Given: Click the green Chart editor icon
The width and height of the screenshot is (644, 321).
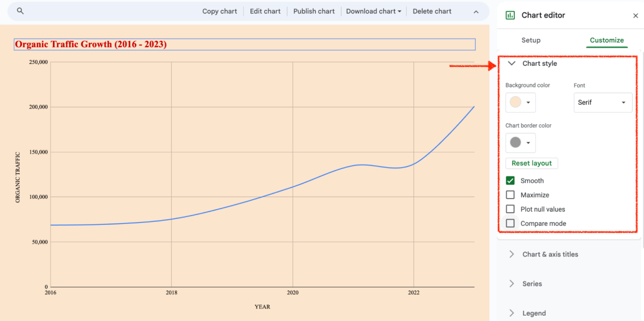Looking at the screenshot, I should (511, 15).
